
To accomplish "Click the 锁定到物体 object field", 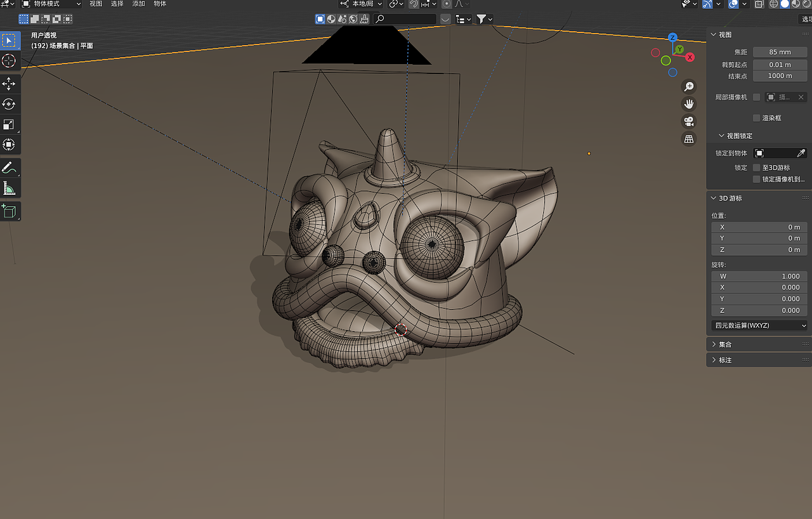I will pos(780,153).
